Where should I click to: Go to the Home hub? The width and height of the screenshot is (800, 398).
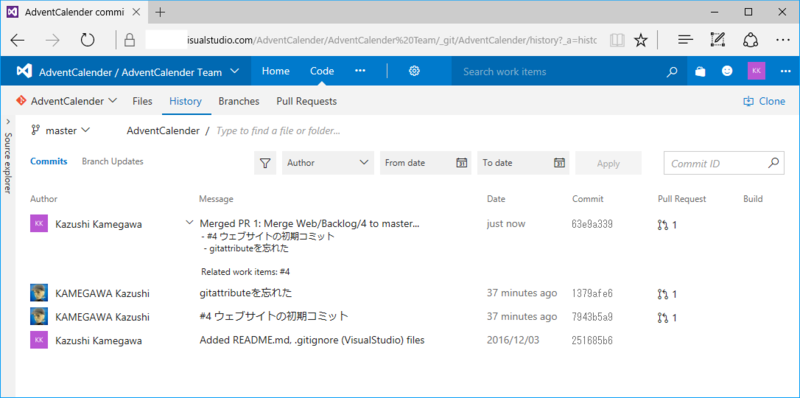point(276,71)
